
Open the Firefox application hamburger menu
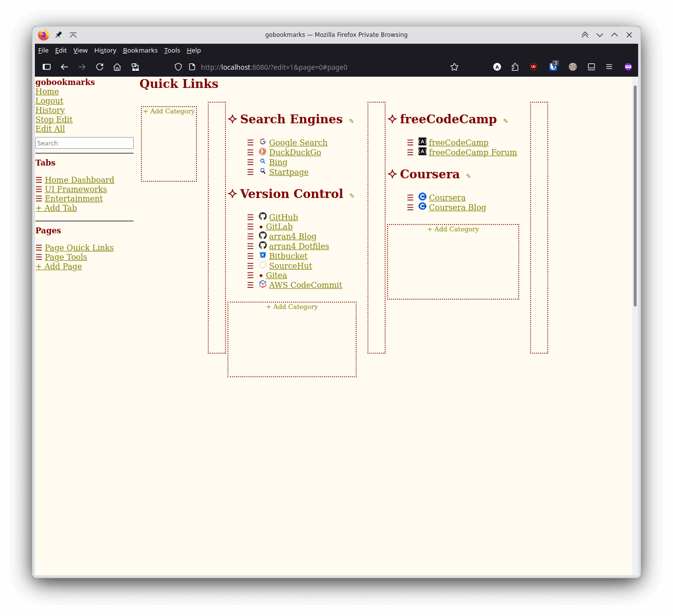pos(609,67)
